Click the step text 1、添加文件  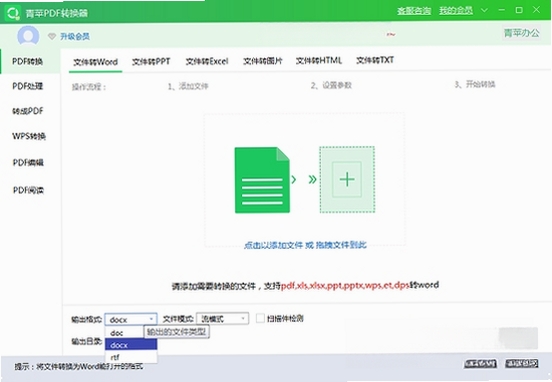click(x=188, y=86)
